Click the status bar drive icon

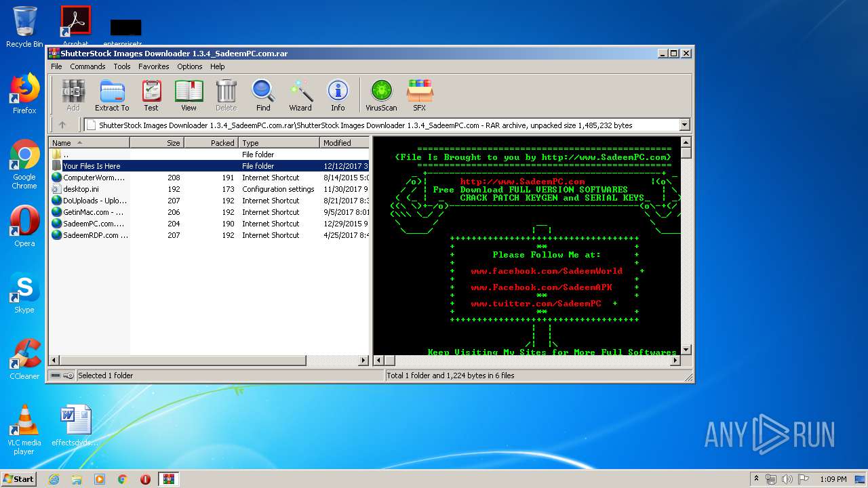tap(55, 375)
